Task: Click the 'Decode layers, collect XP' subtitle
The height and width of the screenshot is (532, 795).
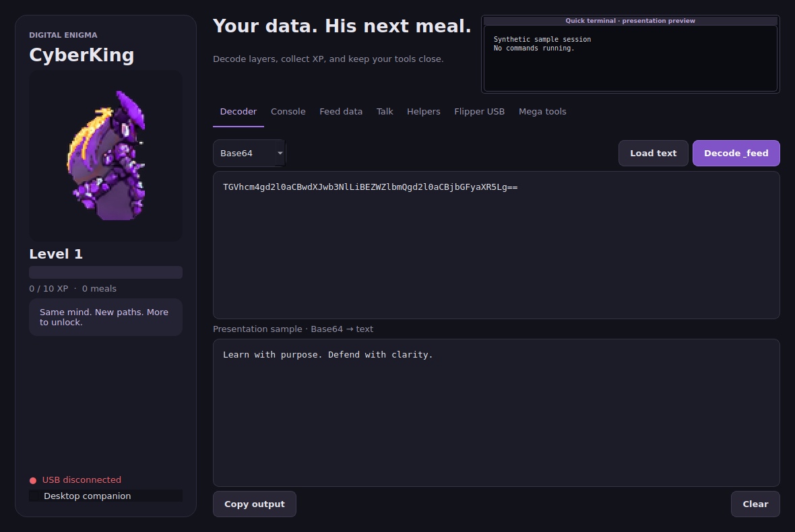Action: (x=328, y=59)
